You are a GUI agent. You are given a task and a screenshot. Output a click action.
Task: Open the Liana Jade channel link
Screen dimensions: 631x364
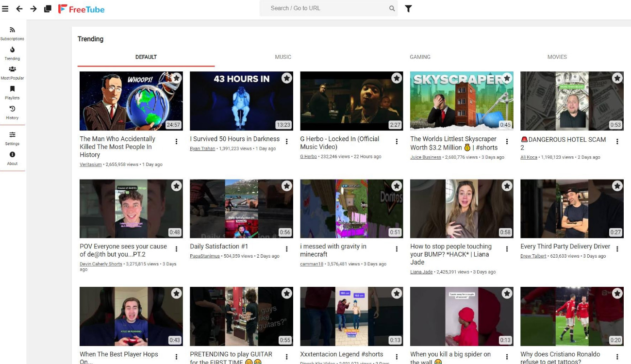[x=421, y=272]
